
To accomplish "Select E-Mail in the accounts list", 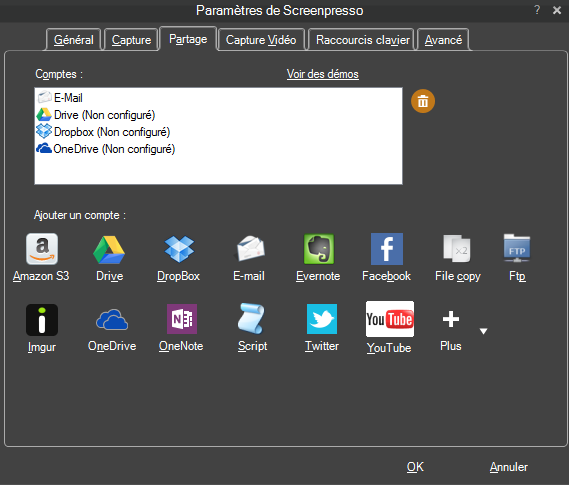I will tap(218, 98).
